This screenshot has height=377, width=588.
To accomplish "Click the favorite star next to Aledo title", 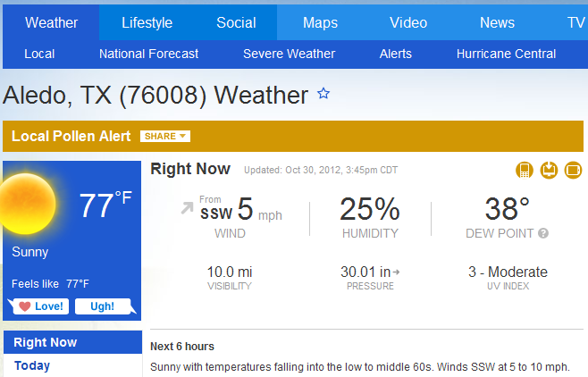I will pyautogui.click(x=323, y=93).
